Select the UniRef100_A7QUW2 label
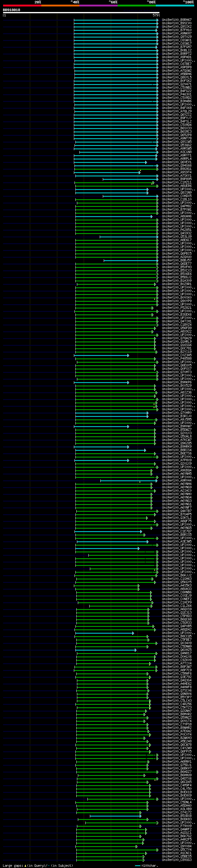Image resolution: width=197 pixels, height=868 pixels. 177,71
